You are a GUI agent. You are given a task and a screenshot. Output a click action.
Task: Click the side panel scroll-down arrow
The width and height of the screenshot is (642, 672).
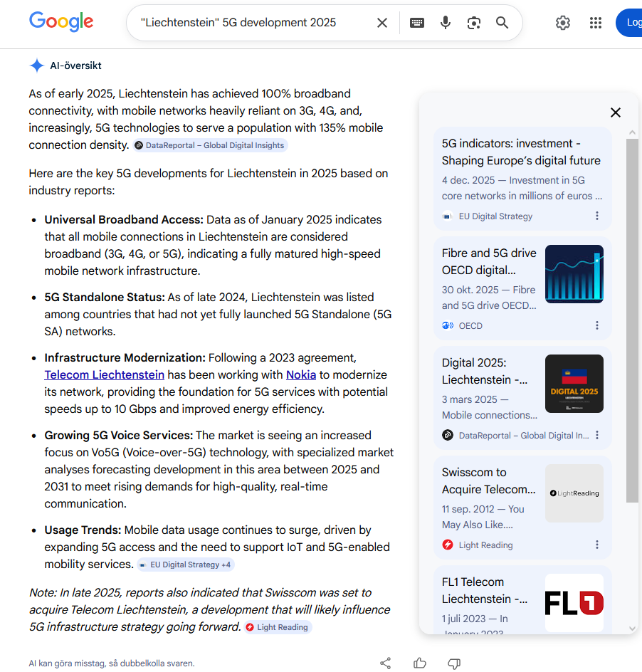click(x=632, y=629)
